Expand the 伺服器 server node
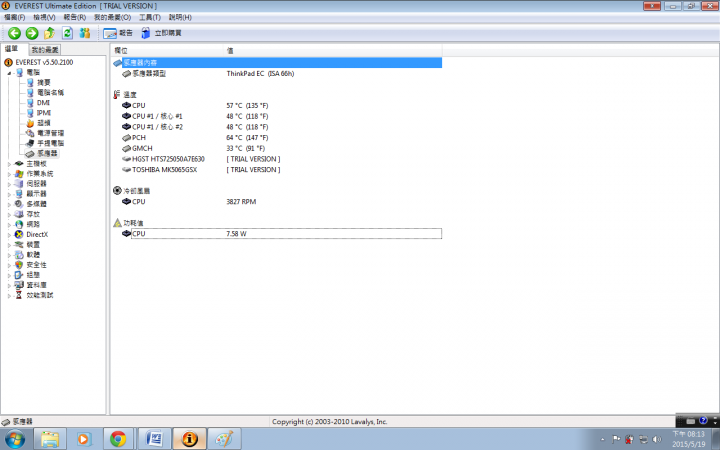 click(x=9, y=184)
